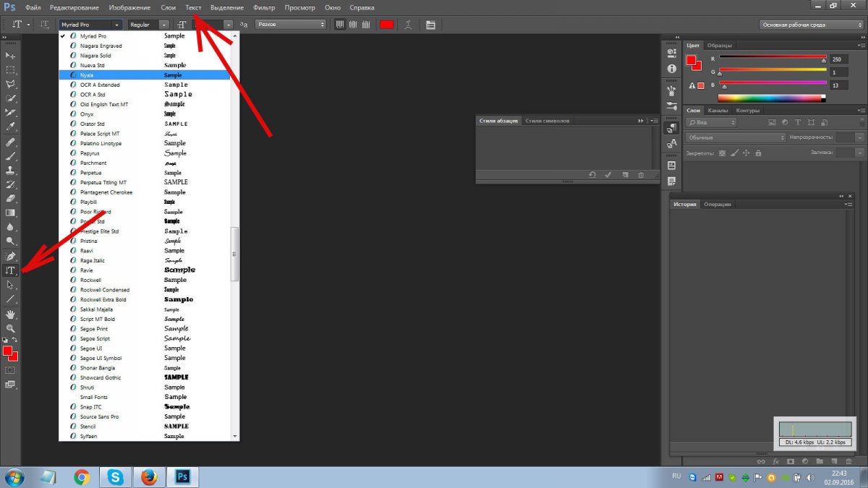Select the Quick Selection tool
Viewport: 868px width, 488px height.
pos(11,98)
